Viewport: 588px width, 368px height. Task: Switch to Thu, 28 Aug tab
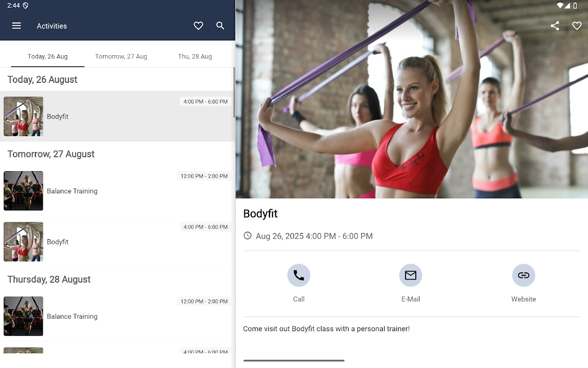pyautogui.click(x=195, y=56)
